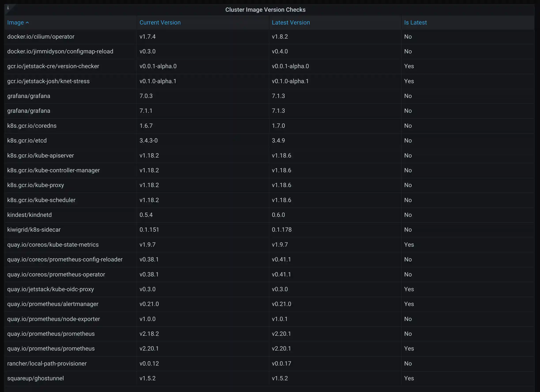This screenshot has height=392, width=540.
Task: Click the gcr.io/jetstack-cre/version-checker image cell
Action: click(x=53, y=66)
